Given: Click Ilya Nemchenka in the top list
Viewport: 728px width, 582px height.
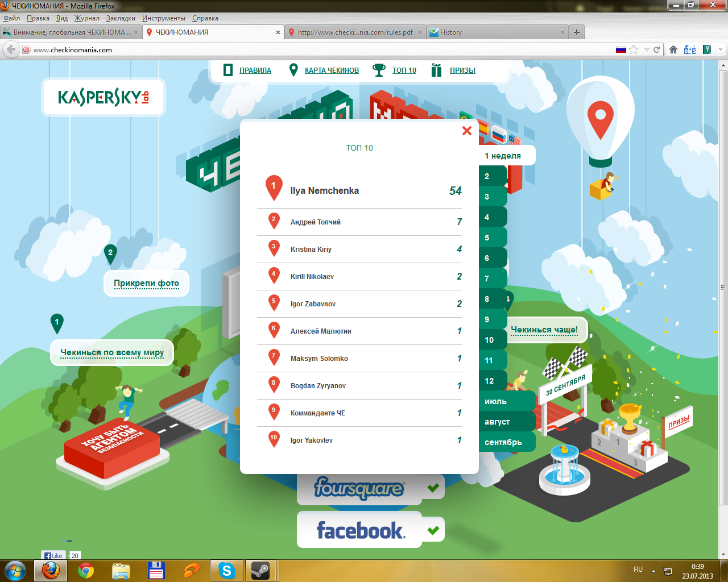Looking at the screenshot, I should click(325, 191).
